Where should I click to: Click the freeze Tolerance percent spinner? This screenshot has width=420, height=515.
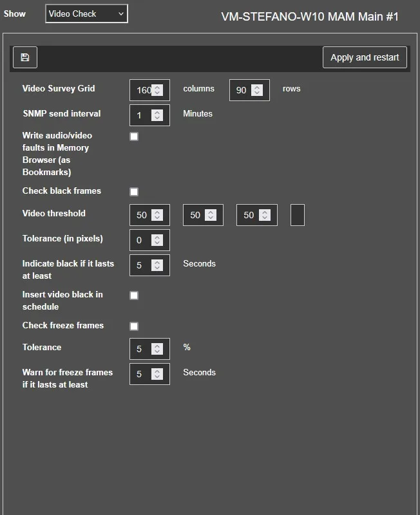(157, 349)
